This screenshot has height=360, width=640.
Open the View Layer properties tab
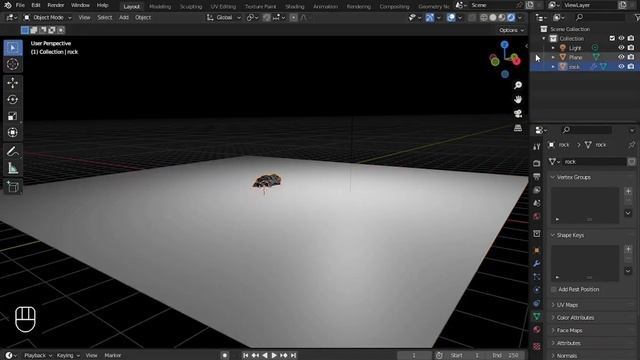(x=537, y=190)
